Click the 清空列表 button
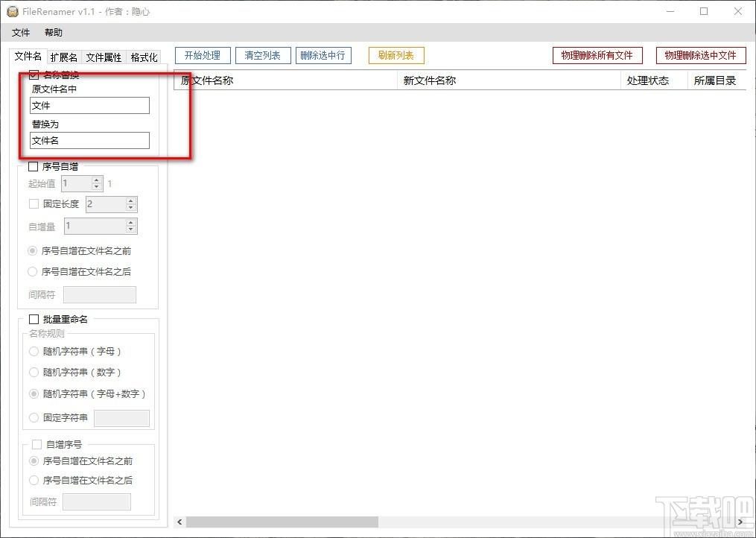The image size is (756, 538). click(263, 55)
